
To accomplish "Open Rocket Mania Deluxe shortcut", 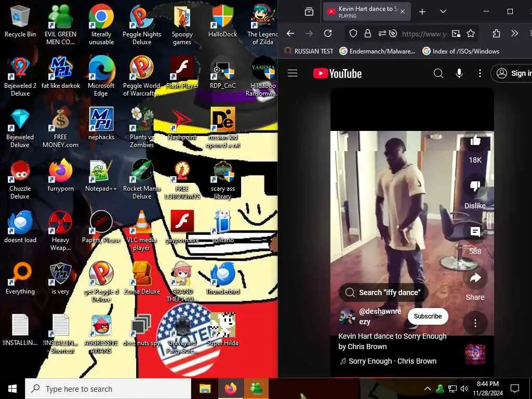I will tap(142, 180).
